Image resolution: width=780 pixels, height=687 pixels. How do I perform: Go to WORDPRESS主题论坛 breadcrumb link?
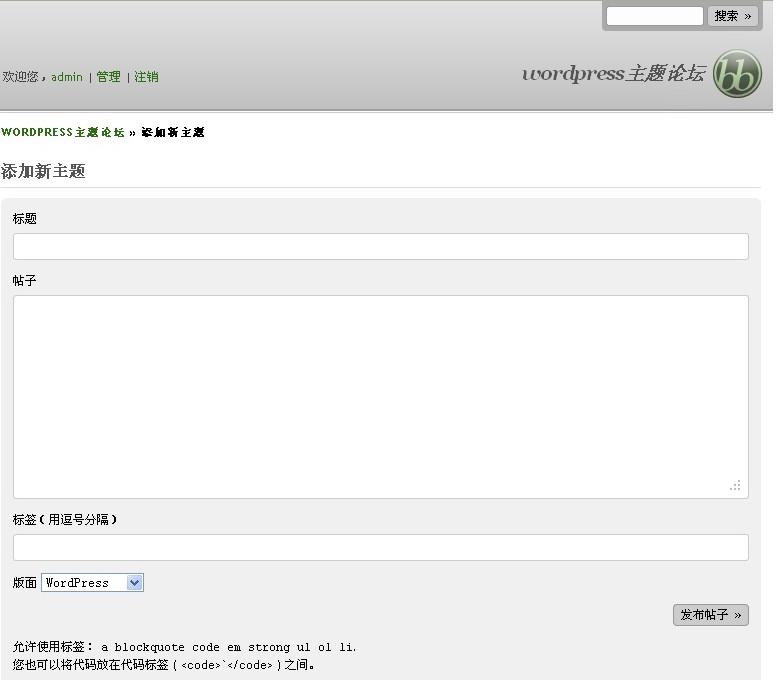pyautogui.click(x=63, y=132)
